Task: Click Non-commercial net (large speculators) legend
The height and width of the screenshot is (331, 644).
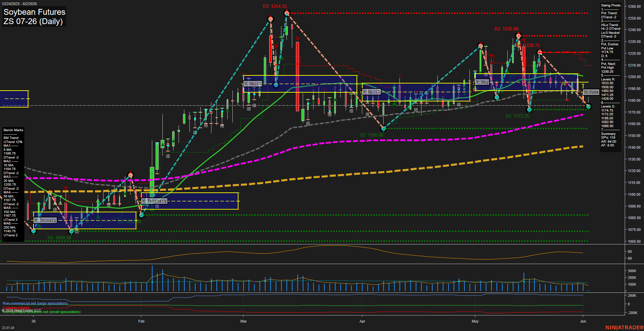Action: 35,303
